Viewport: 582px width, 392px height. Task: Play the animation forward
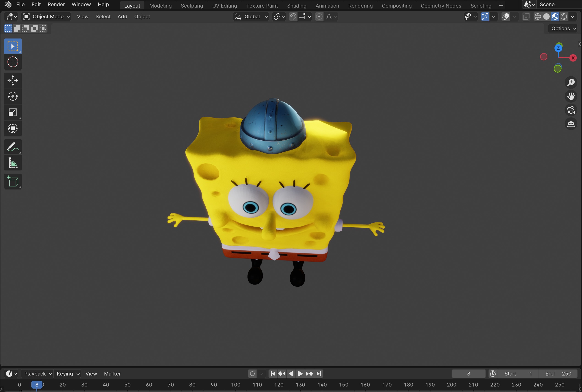pos(300,373)
